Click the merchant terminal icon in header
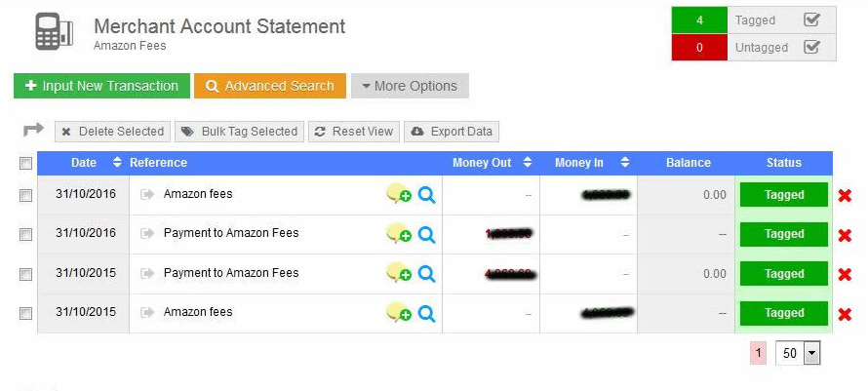The image size is (868, 391). (55, 32)
